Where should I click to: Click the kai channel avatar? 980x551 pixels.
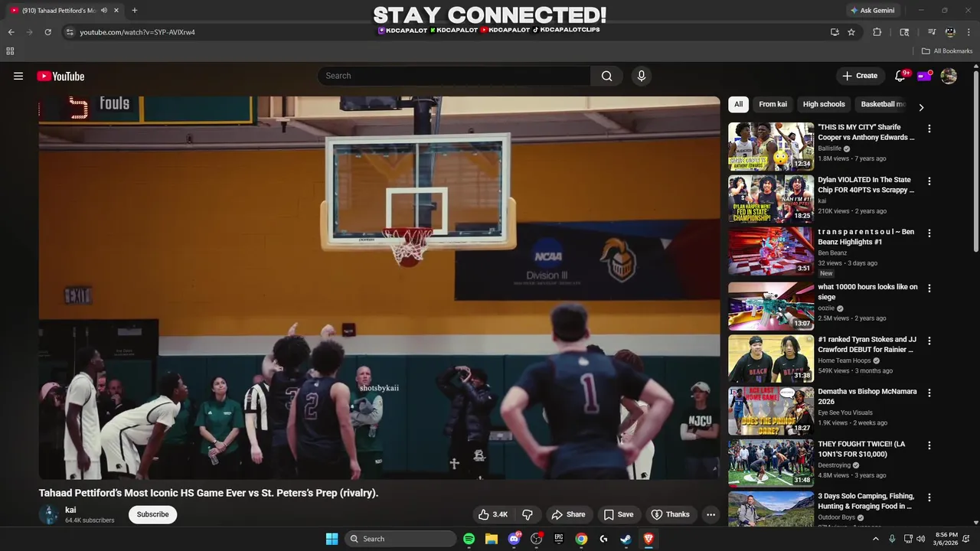point(49,514)
